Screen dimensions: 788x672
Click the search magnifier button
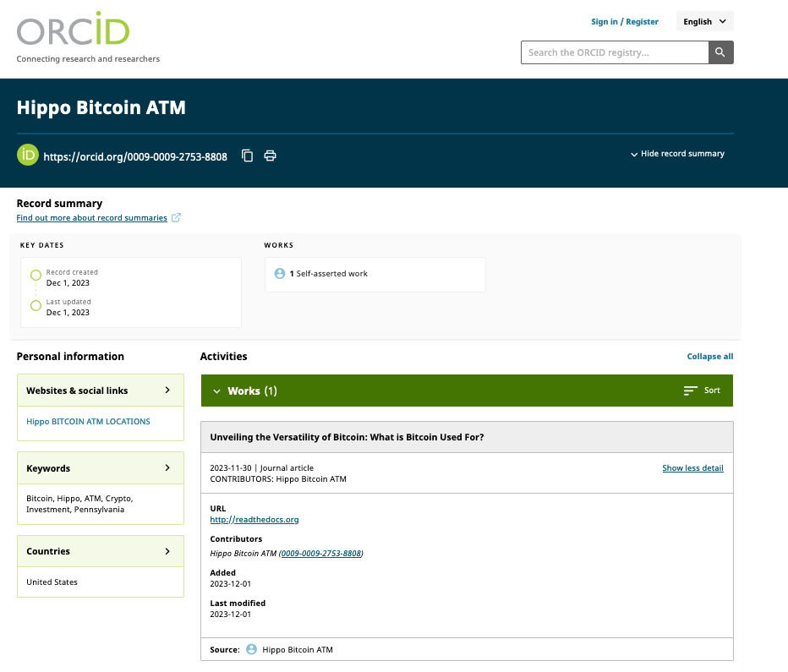pos(720,52)
